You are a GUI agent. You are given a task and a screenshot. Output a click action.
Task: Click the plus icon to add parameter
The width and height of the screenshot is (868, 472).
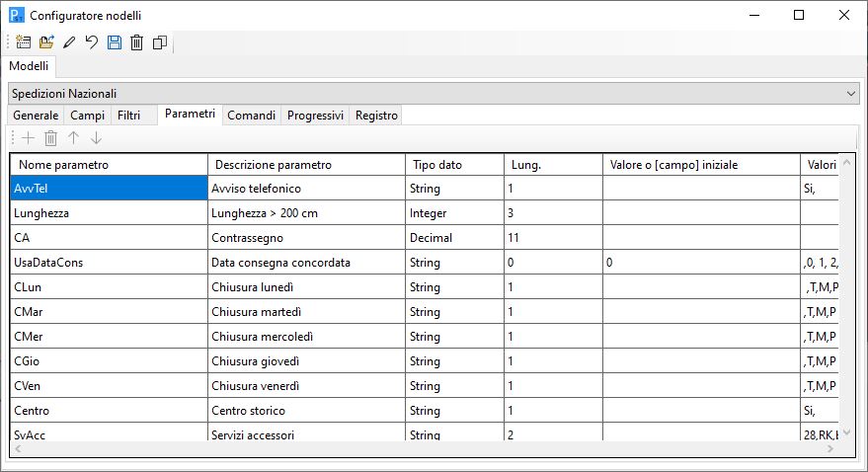(28, 138)
